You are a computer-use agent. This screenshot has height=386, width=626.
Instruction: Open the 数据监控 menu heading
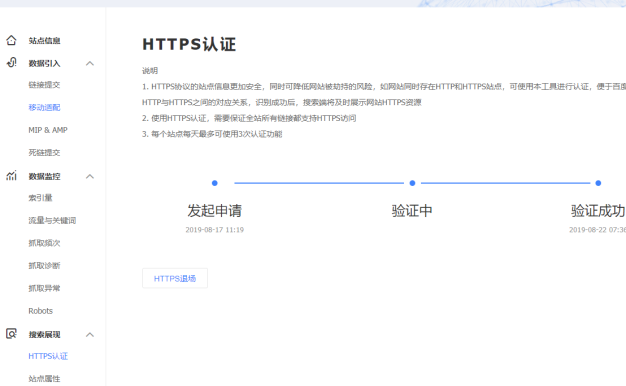(x=44, y=176)
